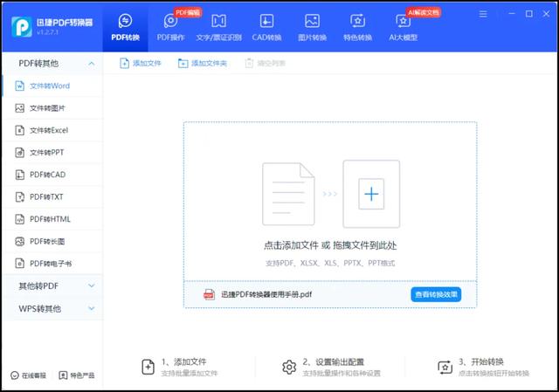
Task: Click the 清空列表 toolbar button
Action: click(266, 64)
